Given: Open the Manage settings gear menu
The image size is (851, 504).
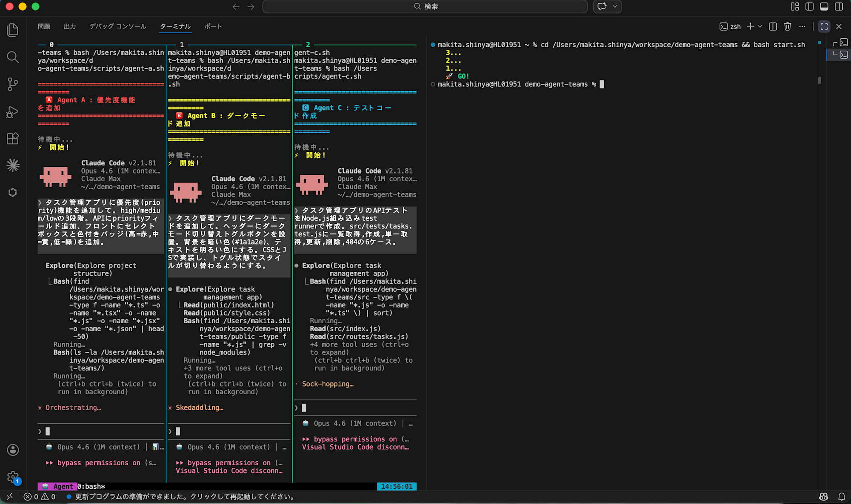Looking at the screenshot, I should (x=13, y=477).
